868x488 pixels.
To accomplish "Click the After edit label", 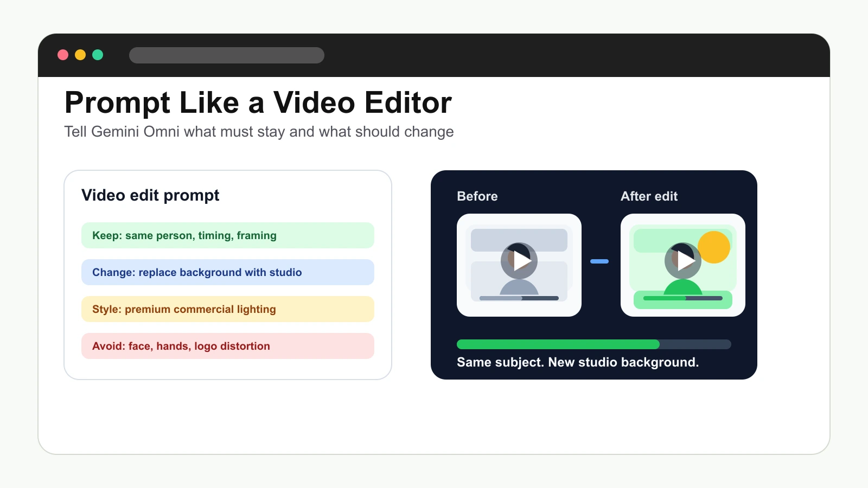I will [x=649, y=196].
